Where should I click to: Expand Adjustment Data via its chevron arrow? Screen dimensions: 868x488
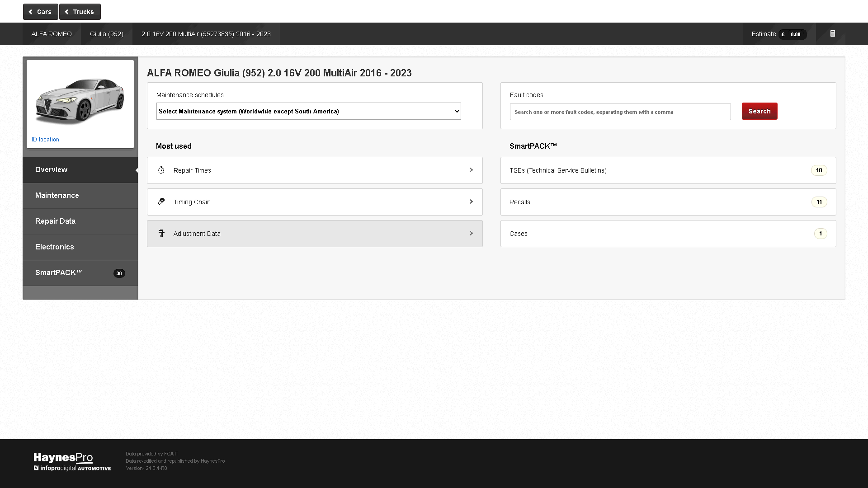[471, 234]
